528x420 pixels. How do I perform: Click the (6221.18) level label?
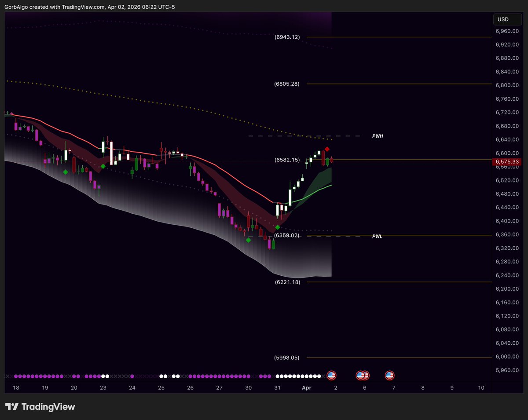point(287,282)
